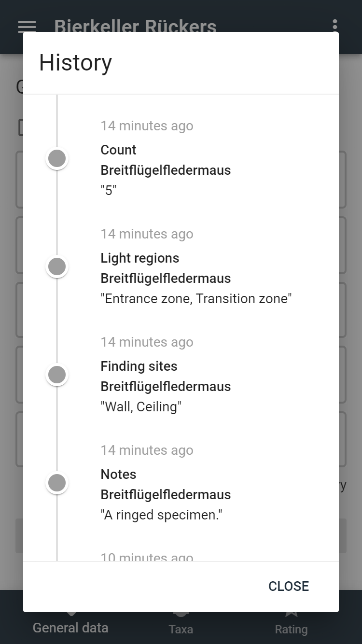The image size is (362, 644).
Task: Click the Bierkeller Rückers page title
Action: coord(135,26)
